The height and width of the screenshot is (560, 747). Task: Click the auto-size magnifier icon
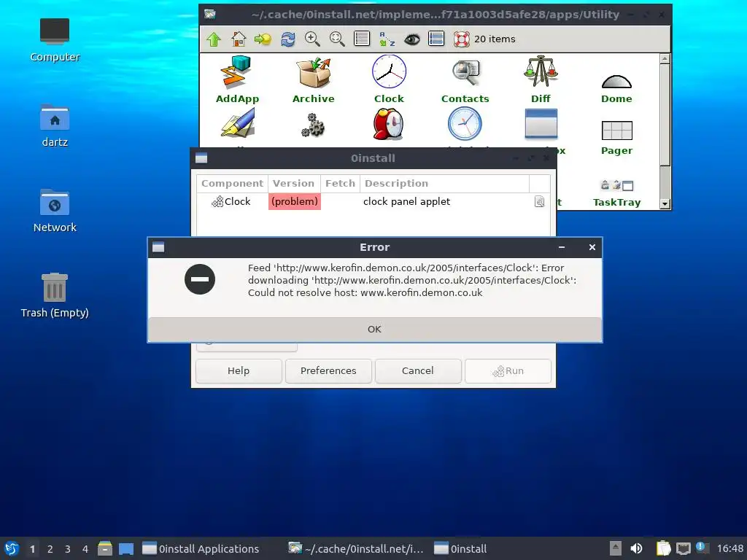point(337,39)
